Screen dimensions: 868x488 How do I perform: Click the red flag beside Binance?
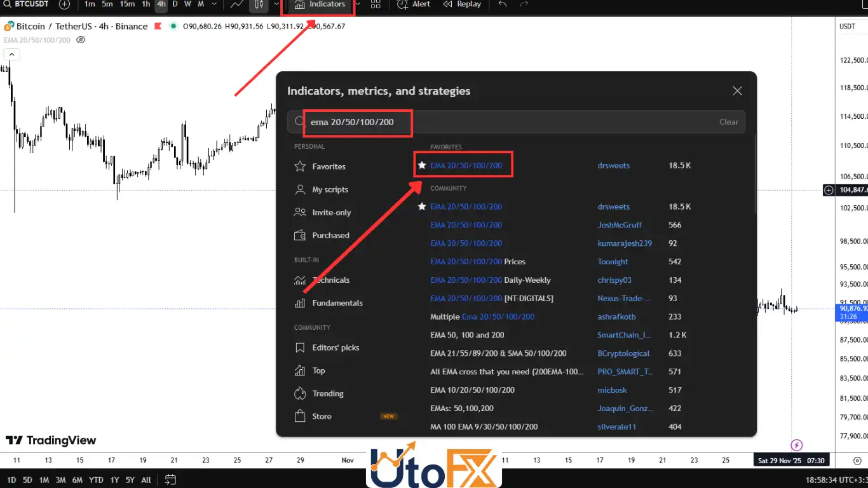(157, 26)
